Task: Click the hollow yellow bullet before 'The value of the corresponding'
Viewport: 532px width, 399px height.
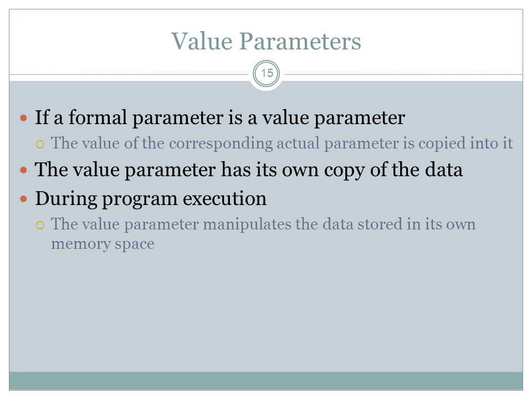Action: (x=40, y=145)
